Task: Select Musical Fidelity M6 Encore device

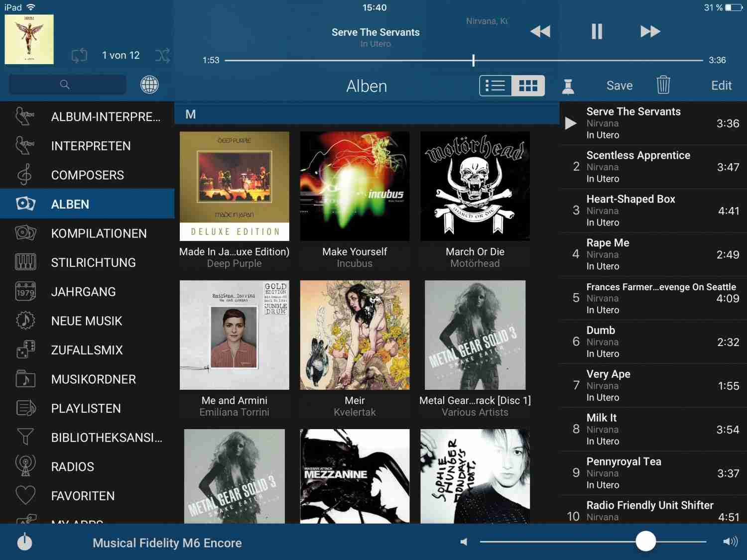Action: point(167,543)
